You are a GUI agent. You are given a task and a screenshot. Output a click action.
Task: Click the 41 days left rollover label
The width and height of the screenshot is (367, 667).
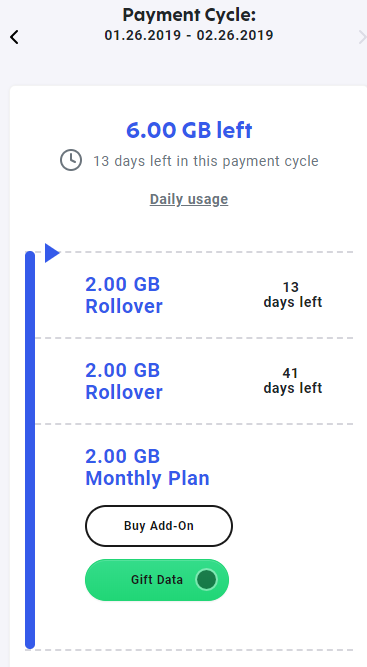point(293,381)
